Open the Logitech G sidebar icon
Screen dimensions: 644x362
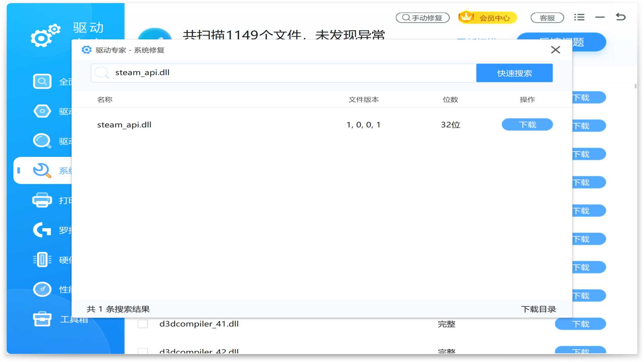point(42,230)
